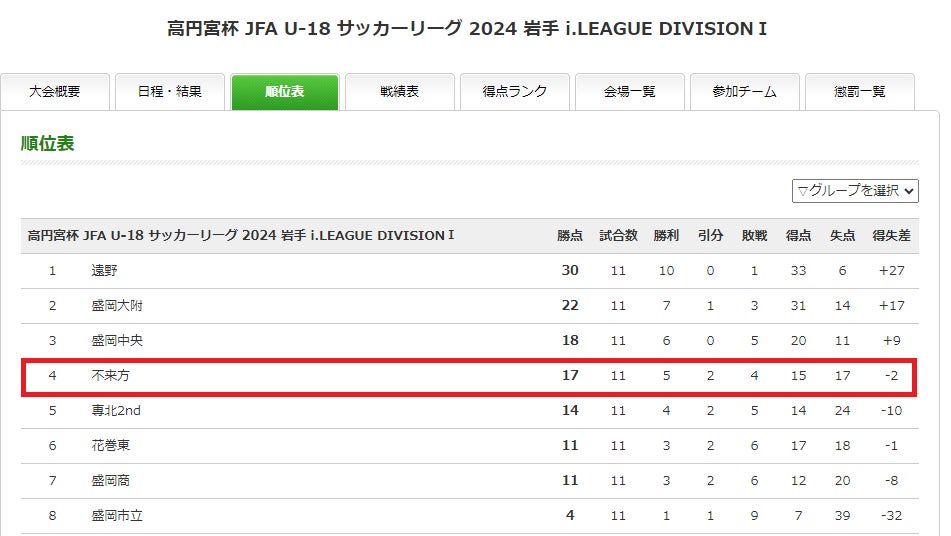The height and width of the screenshot is (536, 951).
Task: Click the 得失差 column header
Action: [x=891, y=236]
